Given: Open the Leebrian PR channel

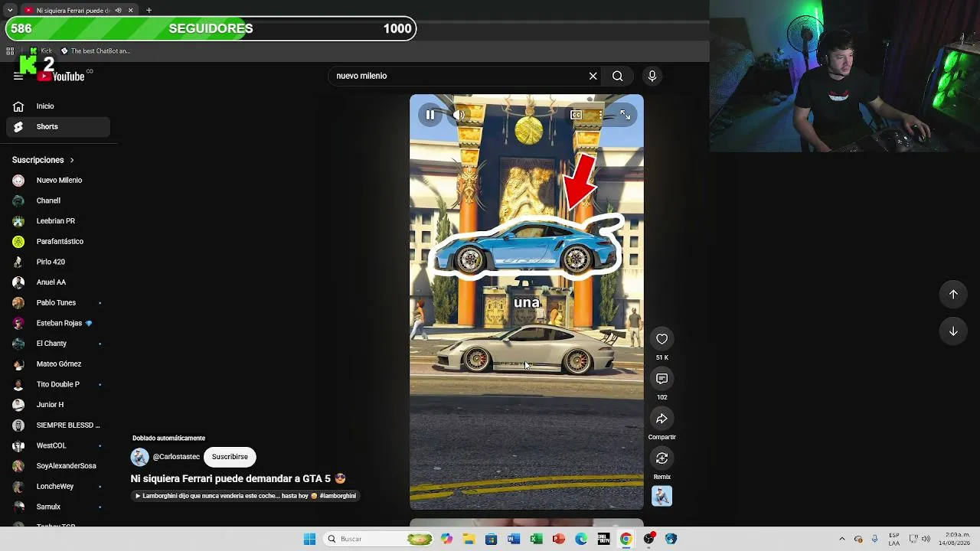Looking at the screenshot, I should pyautogui.click(x=58, y=221).
